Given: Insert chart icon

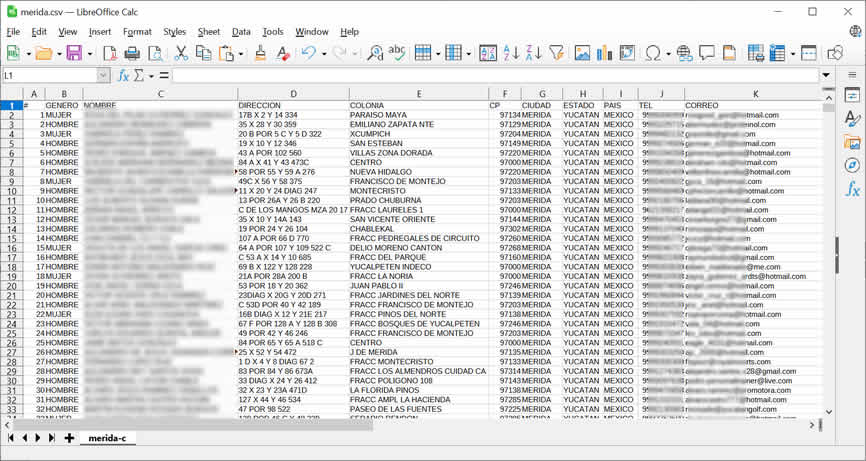Looking at the screenshot, I should click(x=605, y=53).
